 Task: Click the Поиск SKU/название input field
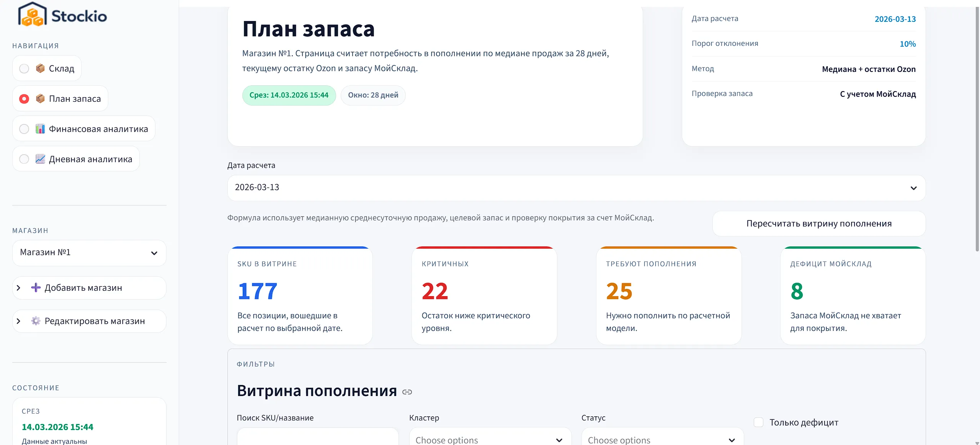[317, 439]
